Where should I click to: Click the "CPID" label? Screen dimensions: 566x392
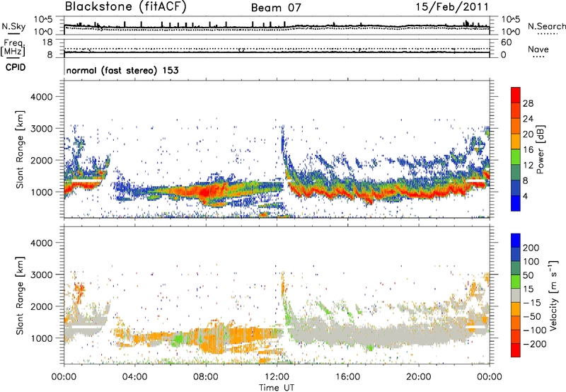16,67
